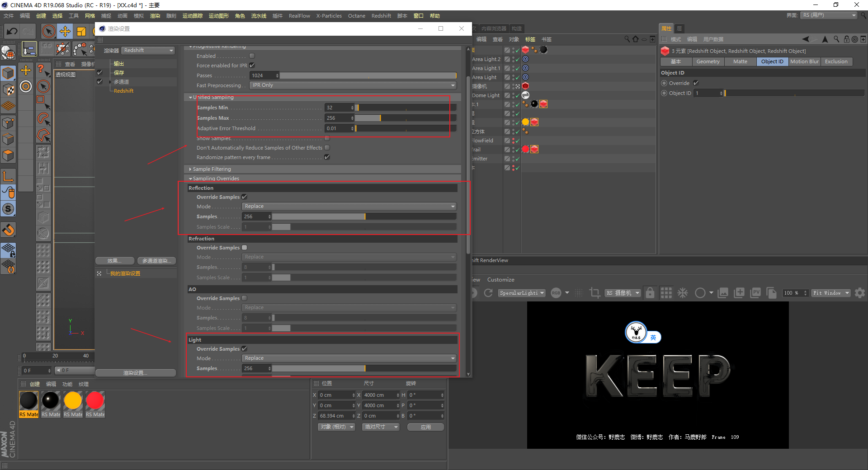Switch to Polygons mode cube icon
This screenshot has width=868, height=470.
coord(8,156)
